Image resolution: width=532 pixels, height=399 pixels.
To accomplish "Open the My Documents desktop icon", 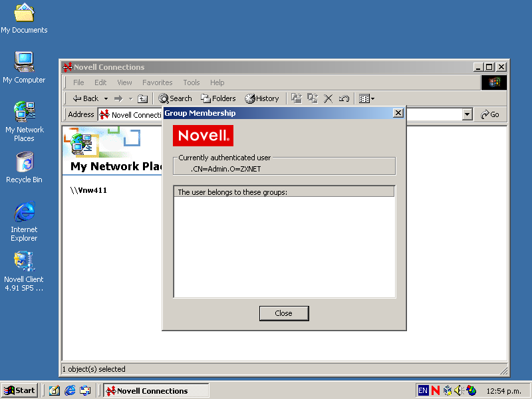I will coord(24,18).
